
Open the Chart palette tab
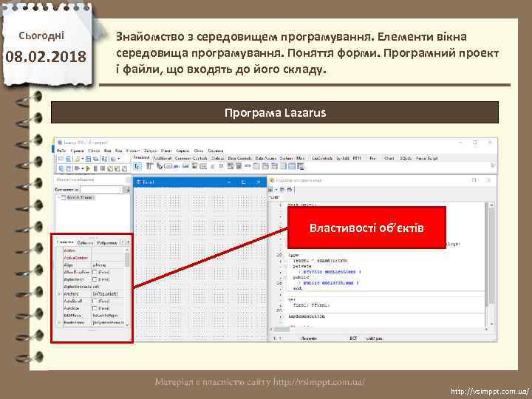tap(389, 158)
